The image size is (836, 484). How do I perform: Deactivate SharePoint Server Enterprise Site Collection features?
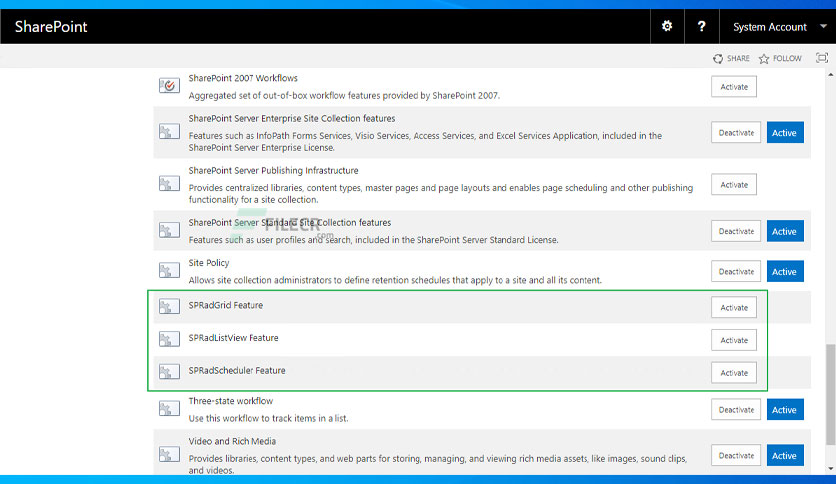click(x=736, y=132)
